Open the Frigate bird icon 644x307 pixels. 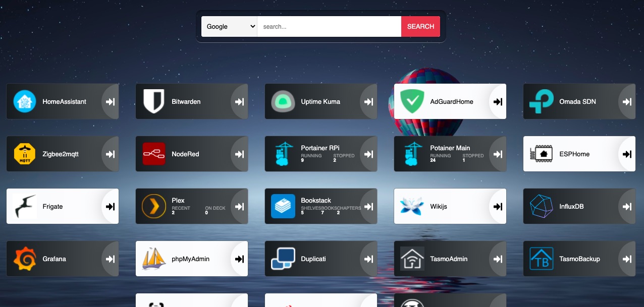(25, 206)
